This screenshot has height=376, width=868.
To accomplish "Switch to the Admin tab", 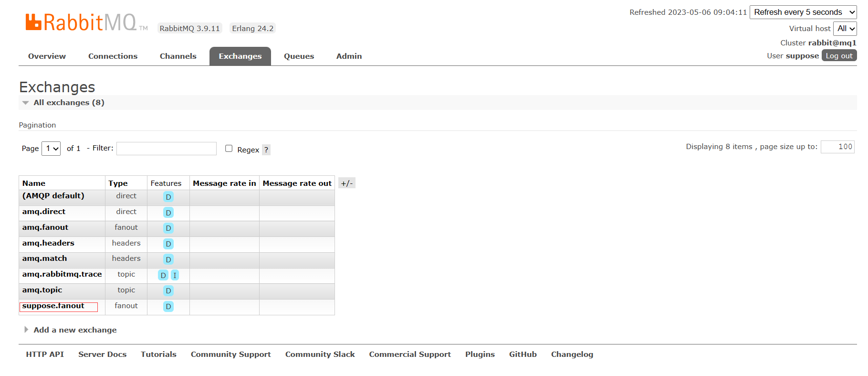I will click(x=349, y=56).
